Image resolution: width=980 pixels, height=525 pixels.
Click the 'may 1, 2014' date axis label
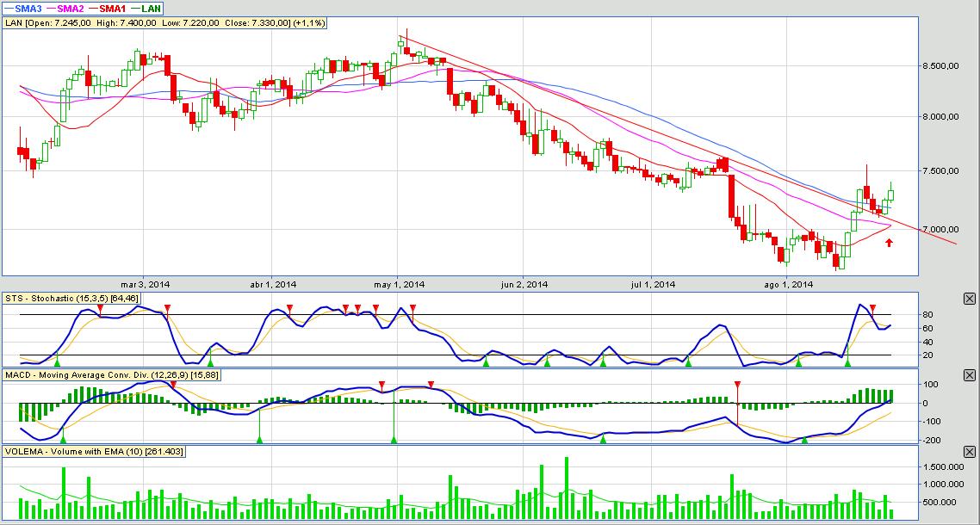point(400,284)
